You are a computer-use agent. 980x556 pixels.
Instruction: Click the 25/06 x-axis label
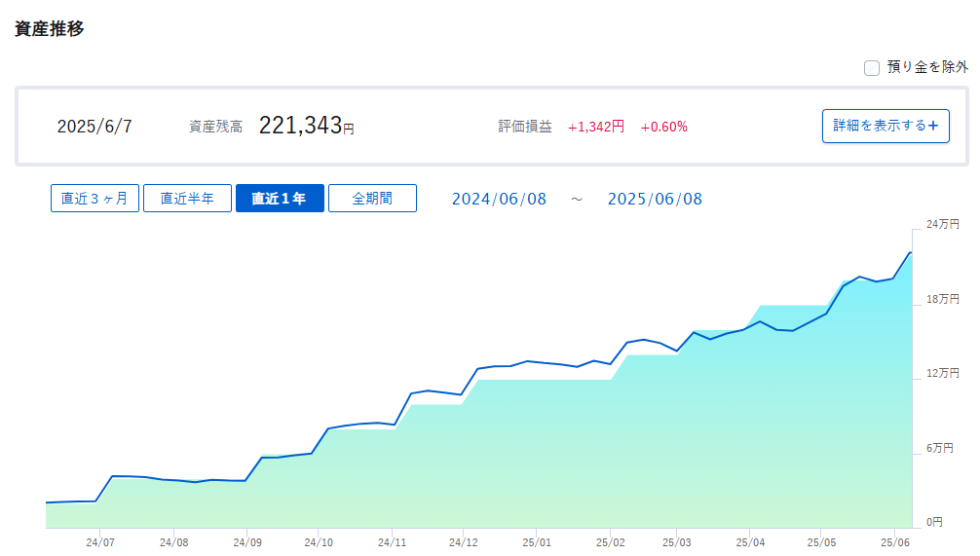(x=895, y=542)
